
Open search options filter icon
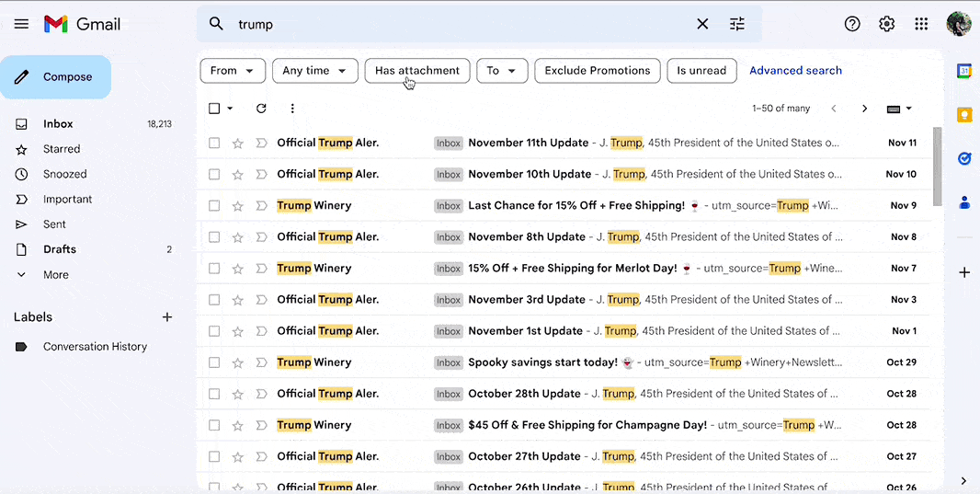[x=737, y=24]
